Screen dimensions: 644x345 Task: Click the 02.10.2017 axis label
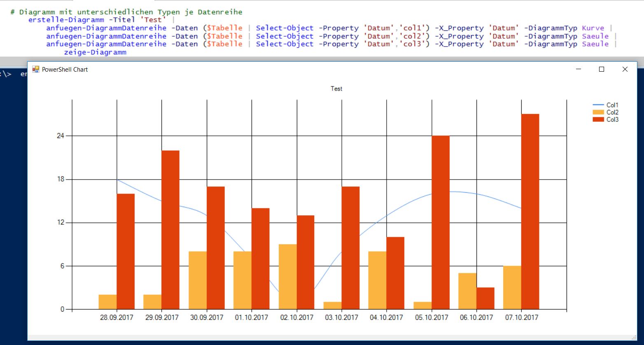(x=297, y=317)
